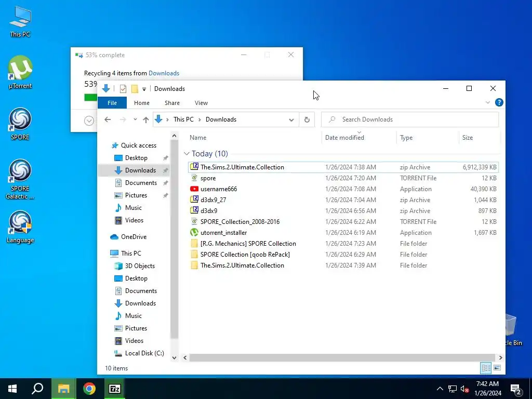Select the SPORE desktop shortcut
Screen dimensions: 532x399
point(20,124)
